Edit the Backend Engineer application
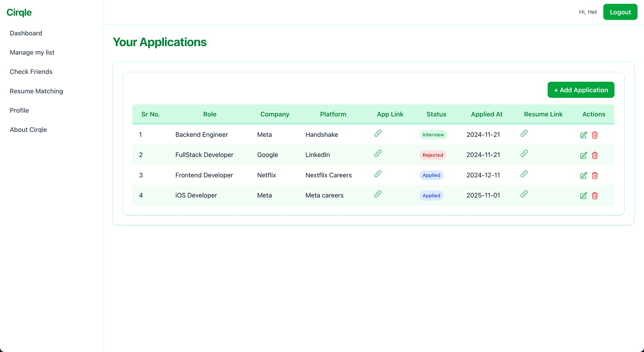This screenshot has width=644, height=352. pyautogui.click(x=583, y=135)
